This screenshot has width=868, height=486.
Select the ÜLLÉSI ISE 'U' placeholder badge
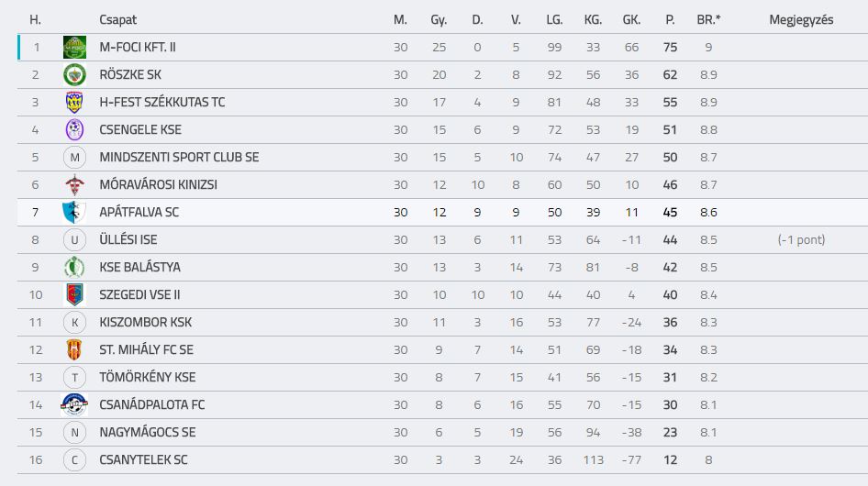tap(74, 239)
